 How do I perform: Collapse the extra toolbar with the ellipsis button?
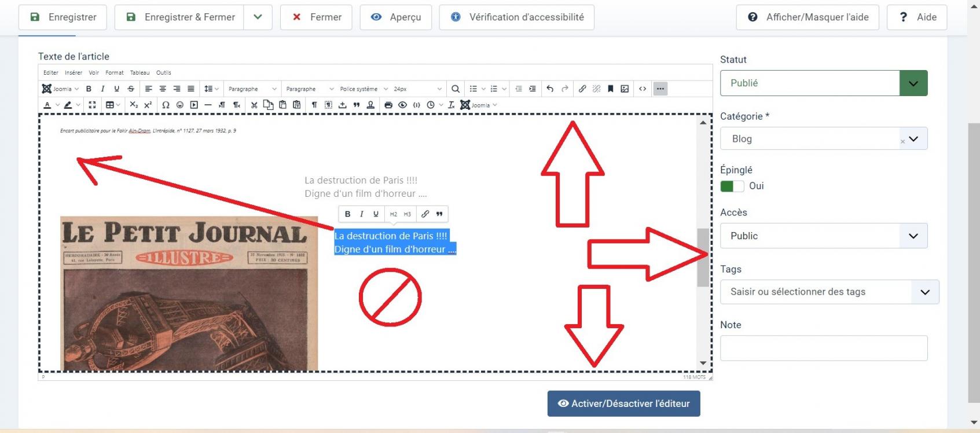coord(660,89)
